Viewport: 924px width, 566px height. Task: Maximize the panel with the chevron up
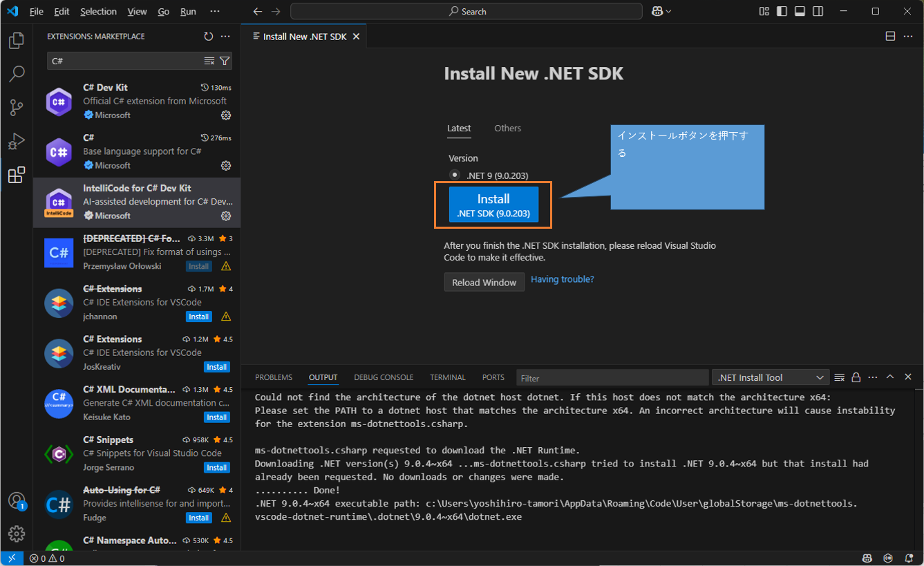tap(890, 377)
